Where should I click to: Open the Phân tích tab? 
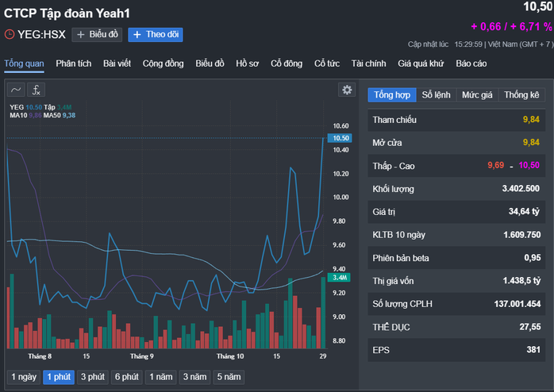click(x=74, y=63)
